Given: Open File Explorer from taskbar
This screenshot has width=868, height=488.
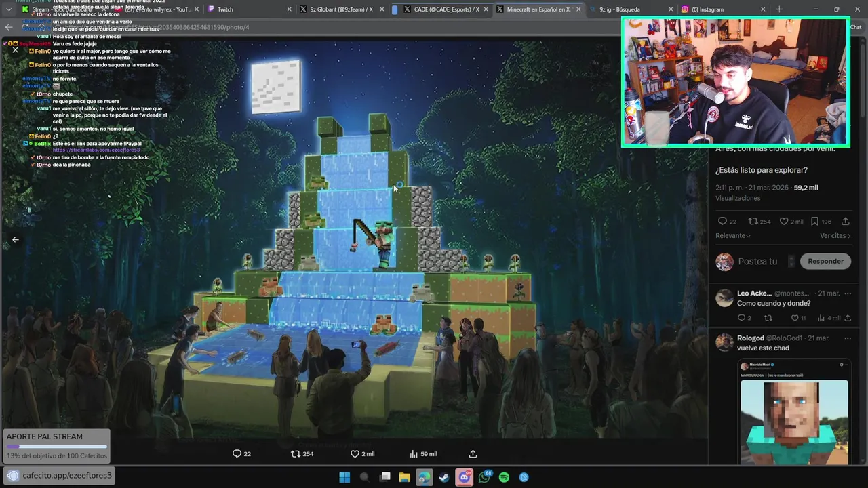Looking at the screenshot, I should pyautogui.click(x=405, y=477).
